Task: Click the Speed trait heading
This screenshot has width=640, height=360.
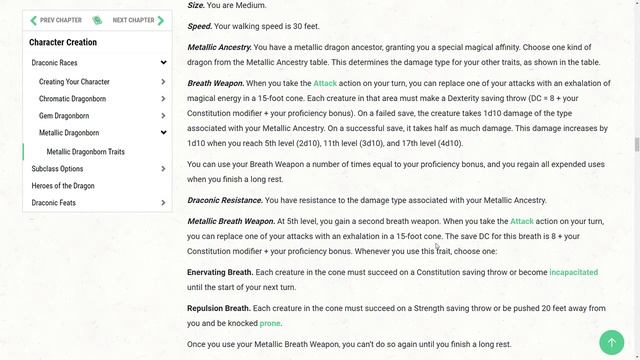Action: 200,26
